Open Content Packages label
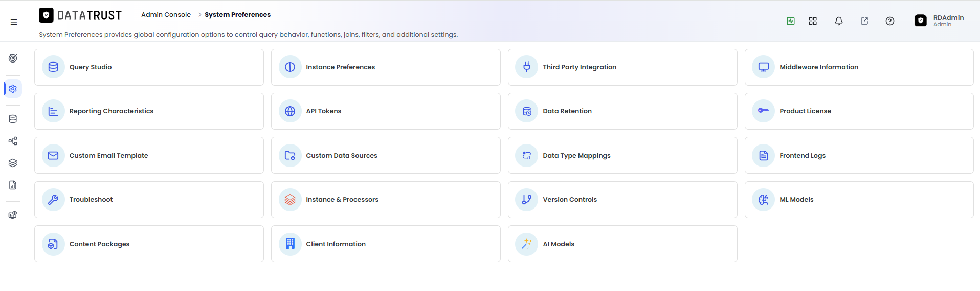The height and width of the screenshot is (291, 980). point(99,244)
